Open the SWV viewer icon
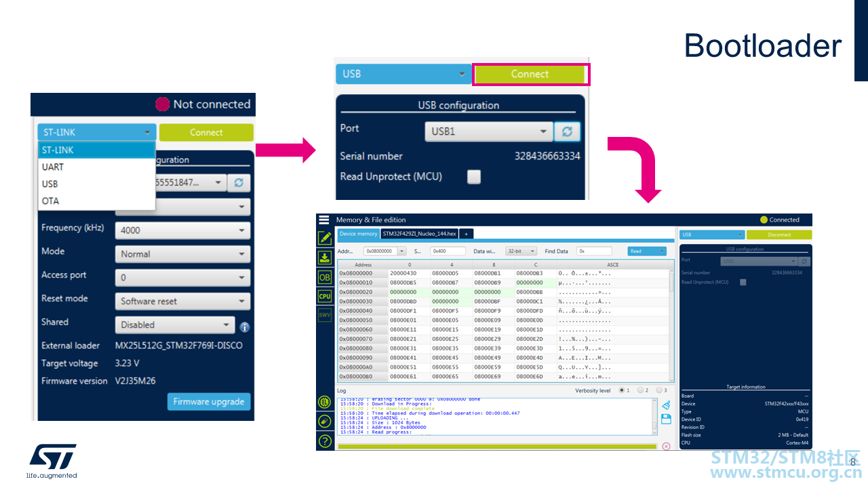The image size is (868, 488). click(324, 315)
